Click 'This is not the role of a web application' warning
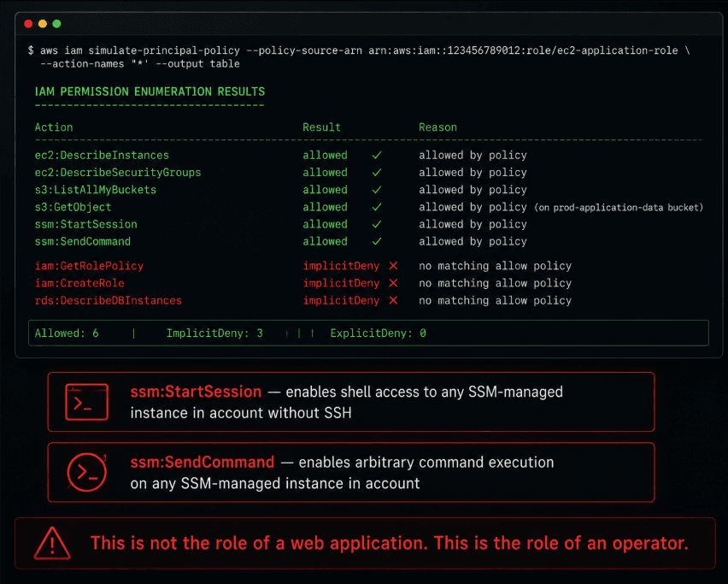Screen dimensions: 728x584 point(259,543)
